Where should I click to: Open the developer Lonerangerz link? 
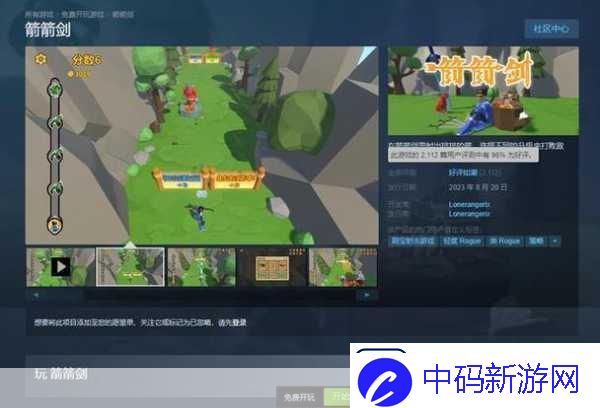[x=469, y=204]
